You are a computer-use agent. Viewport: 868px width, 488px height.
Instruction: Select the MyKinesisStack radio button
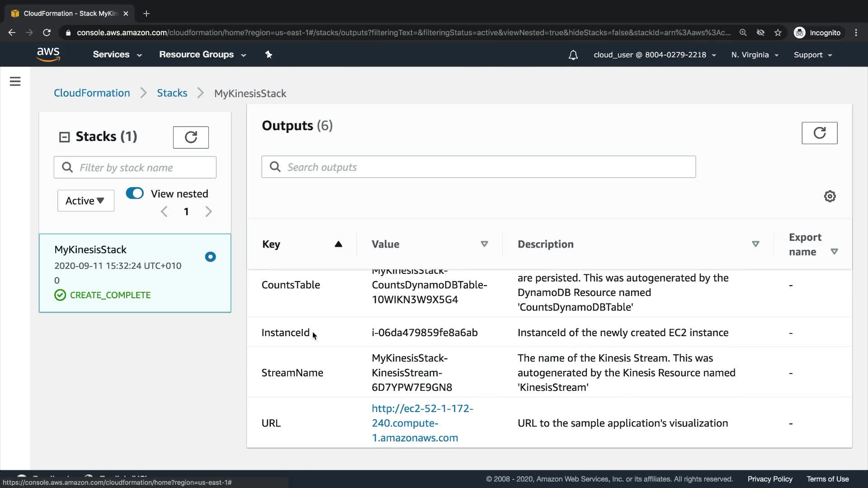pyautogui.click(x=210, y=257)
